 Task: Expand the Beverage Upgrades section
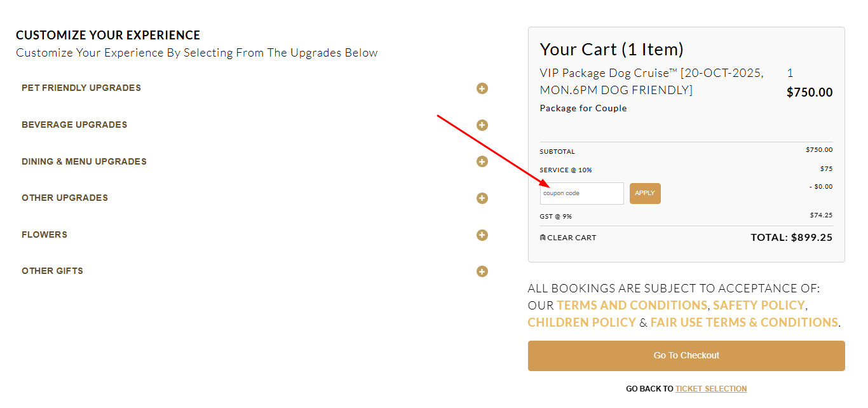(482, 125)
